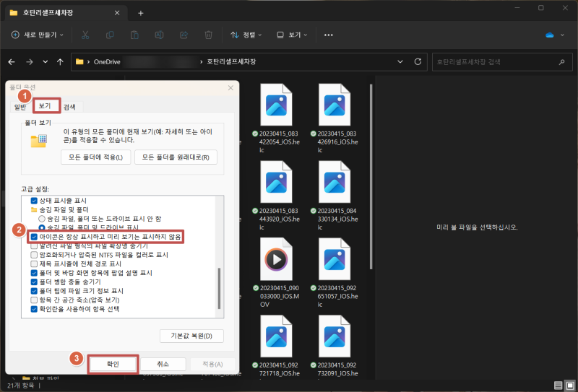Go back with the left arrow
The width and height of the screenshot is (578, 392).
(12, 62)
